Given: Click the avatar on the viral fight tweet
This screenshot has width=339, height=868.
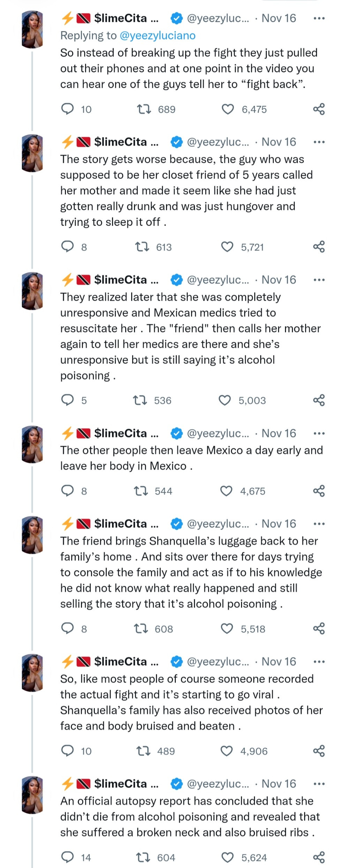Looking at the screenshot, I should click(x=32, y=673).
